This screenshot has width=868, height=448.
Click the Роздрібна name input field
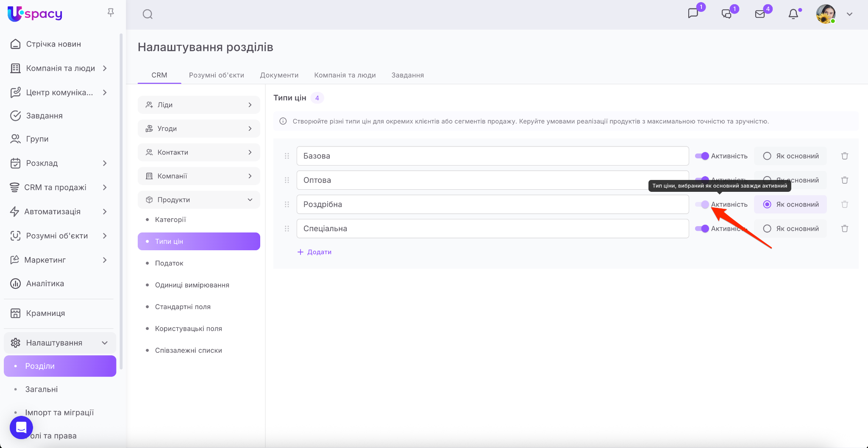tap(492, 205)
